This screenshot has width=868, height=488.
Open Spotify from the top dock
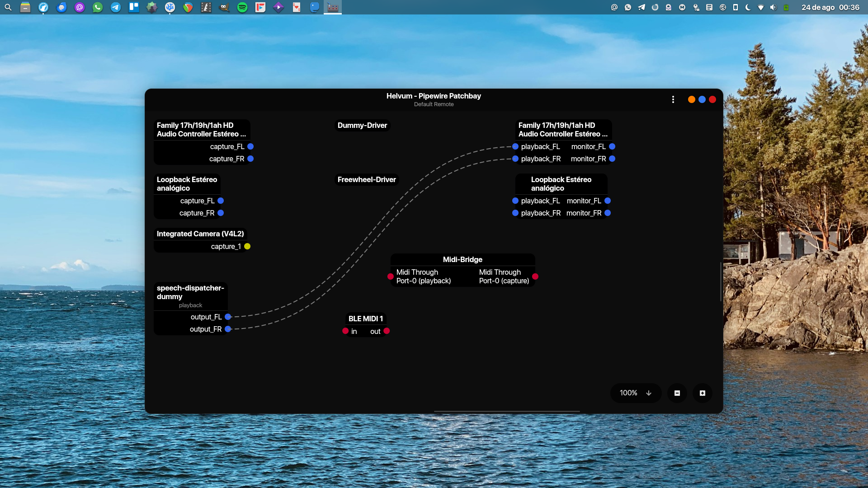[x=242, y=7]
